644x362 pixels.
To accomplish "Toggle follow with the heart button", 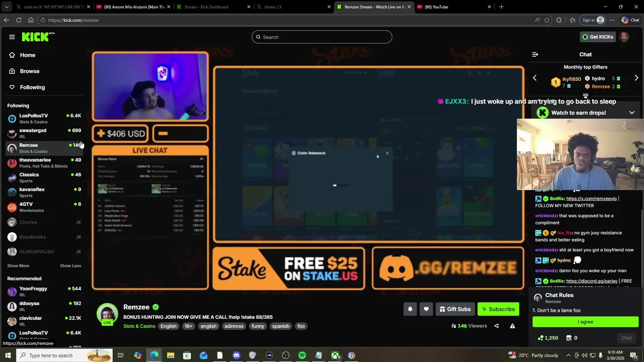I will [x=426, y=309].
